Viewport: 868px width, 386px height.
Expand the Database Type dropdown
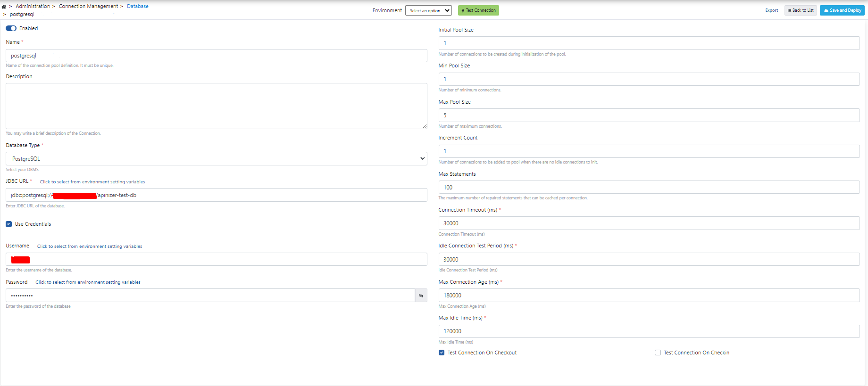[216, 159]
